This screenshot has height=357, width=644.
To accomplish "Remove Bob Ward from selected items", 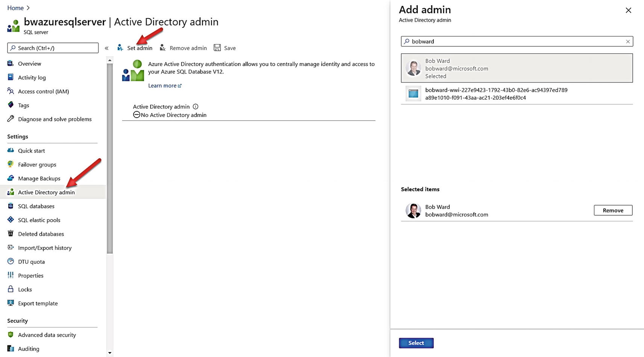I will (613, 210).
